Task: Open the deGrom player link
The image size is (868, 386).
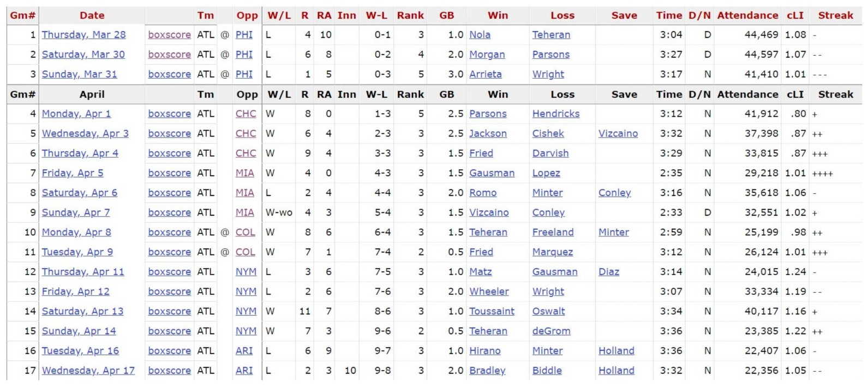Action: click(x=551, y=331)
